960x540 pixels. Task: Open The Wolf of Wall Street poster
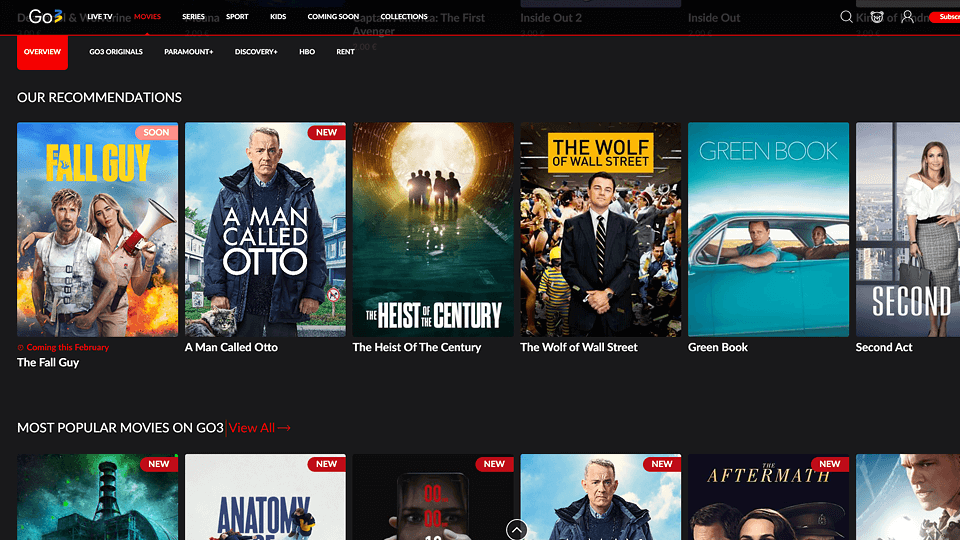point(601,230)
